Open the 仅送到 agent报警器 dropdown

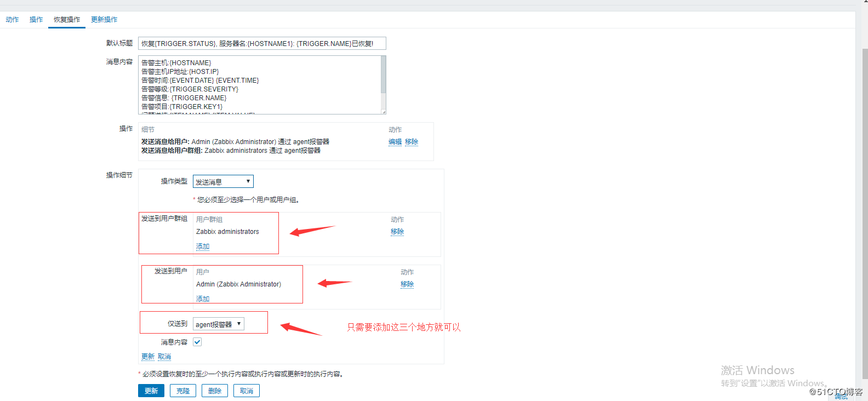click(x=219, y=324)
